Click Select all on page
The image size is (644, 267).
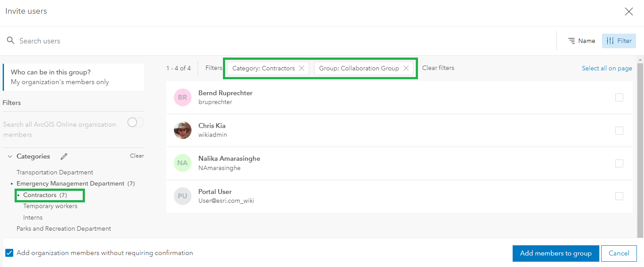click(x=607, y=68)
